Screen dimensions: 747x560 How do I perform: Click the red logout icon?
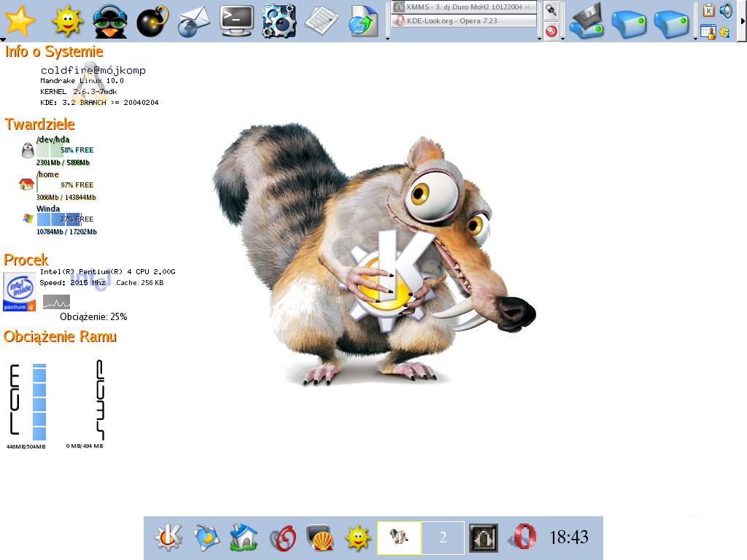click(551, 31)
